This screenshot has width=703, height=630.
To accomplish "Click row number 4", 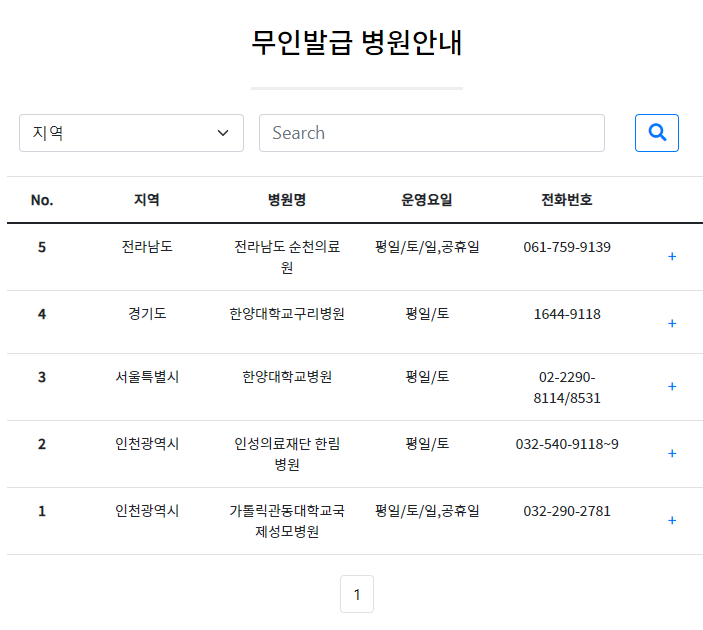I will point(42,314).
